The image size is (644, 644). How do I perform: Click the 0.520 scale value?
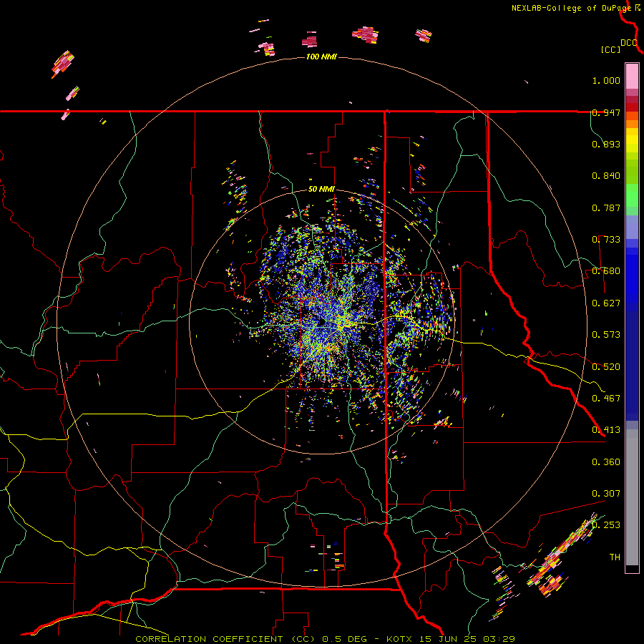606,367
